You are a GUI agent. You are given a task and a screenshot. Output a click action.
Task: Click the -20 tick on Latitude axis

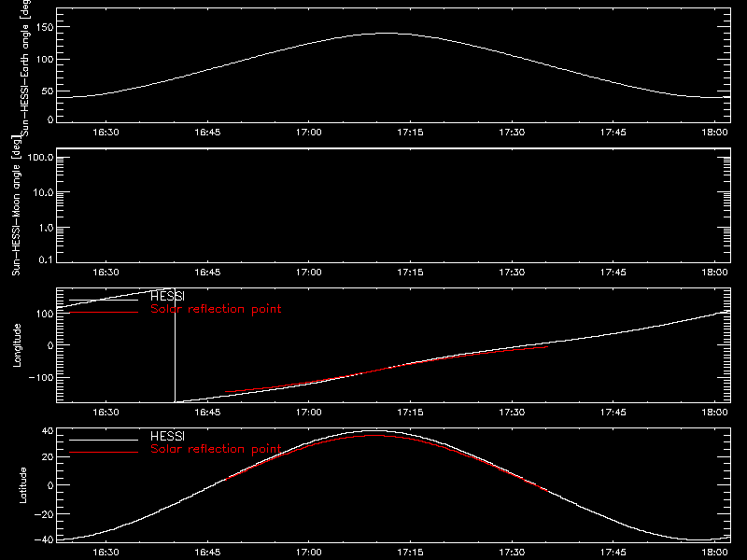44,514
